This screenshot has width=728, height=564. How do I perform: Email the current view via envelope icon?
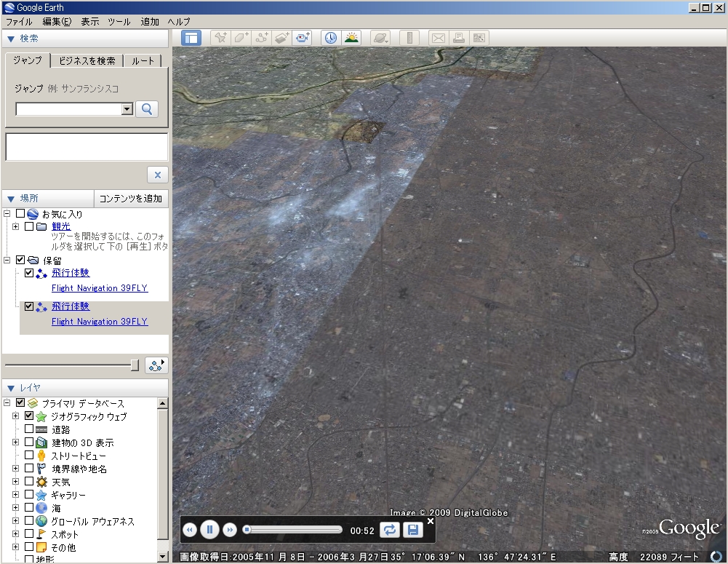pos(439,38)
